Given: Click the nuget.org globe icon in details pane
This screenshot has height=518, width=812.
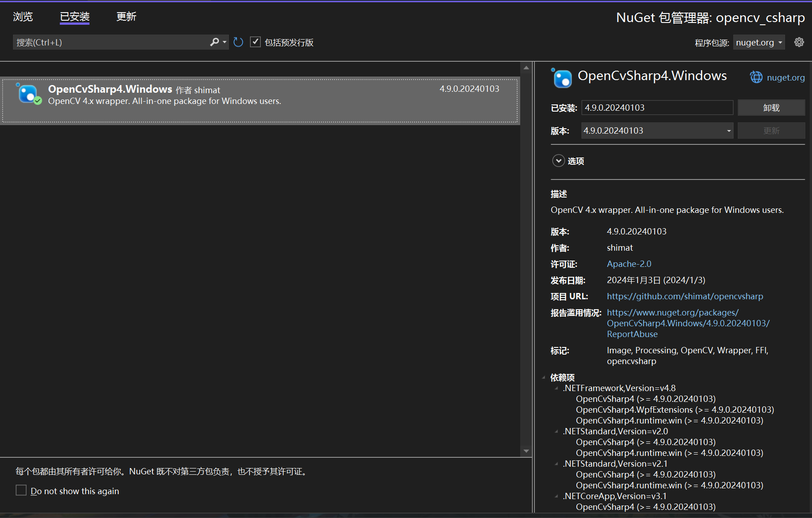Looking at the screenshot, I should pos(756,77).
